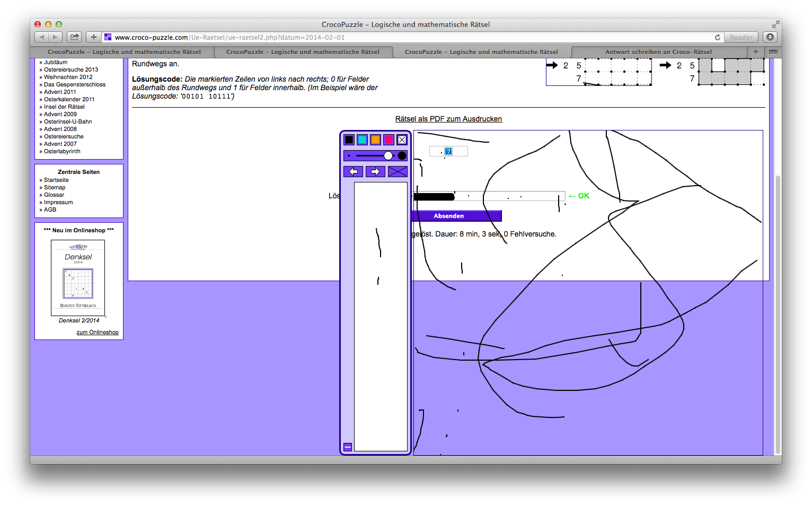
Task: Choose the orange drawing color
Action: click(x=375, y=140)
